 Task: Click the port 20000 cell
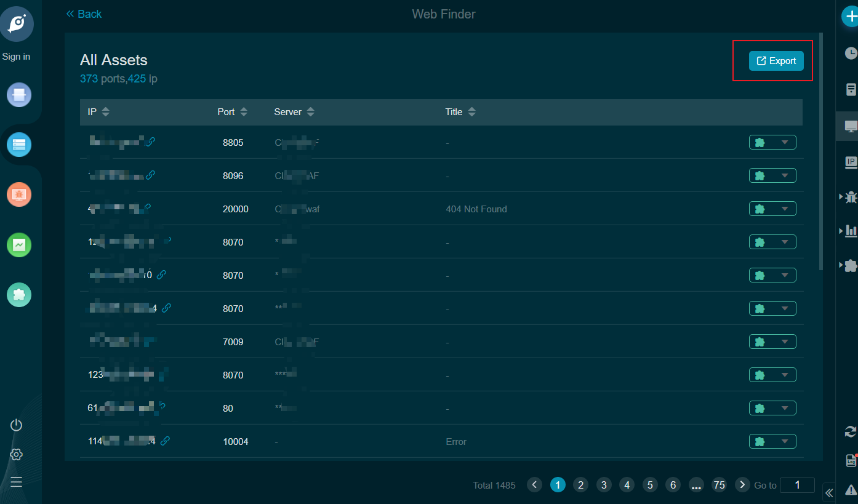coord(236,209)
